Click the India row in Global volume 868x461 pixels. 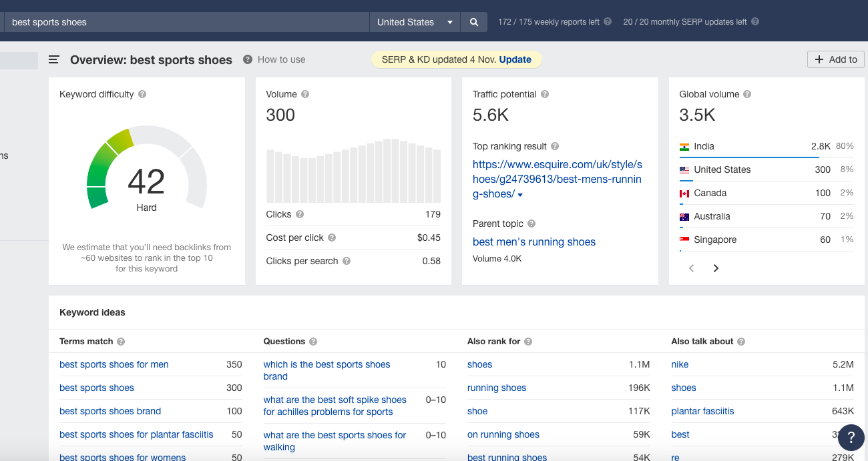[x=767, y=147]
